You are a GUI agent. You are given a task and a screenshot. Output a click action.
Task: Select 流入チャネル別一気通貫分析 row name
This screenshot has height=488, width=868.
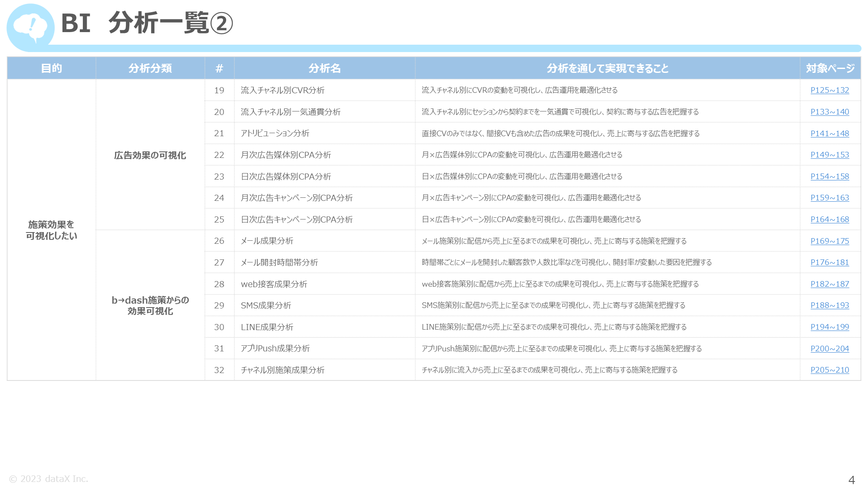[x=291, y=112]
